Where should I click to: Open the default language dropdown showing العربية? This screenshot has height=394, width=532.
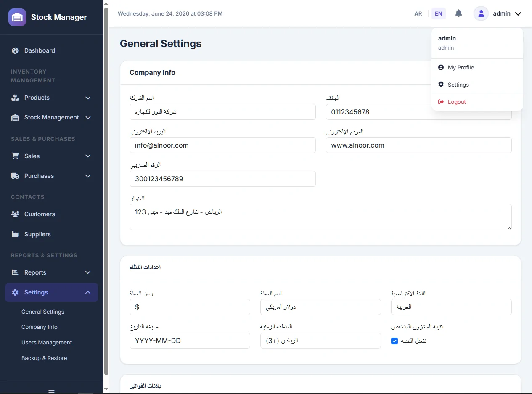pyautogui.click(x=451, y=307)
